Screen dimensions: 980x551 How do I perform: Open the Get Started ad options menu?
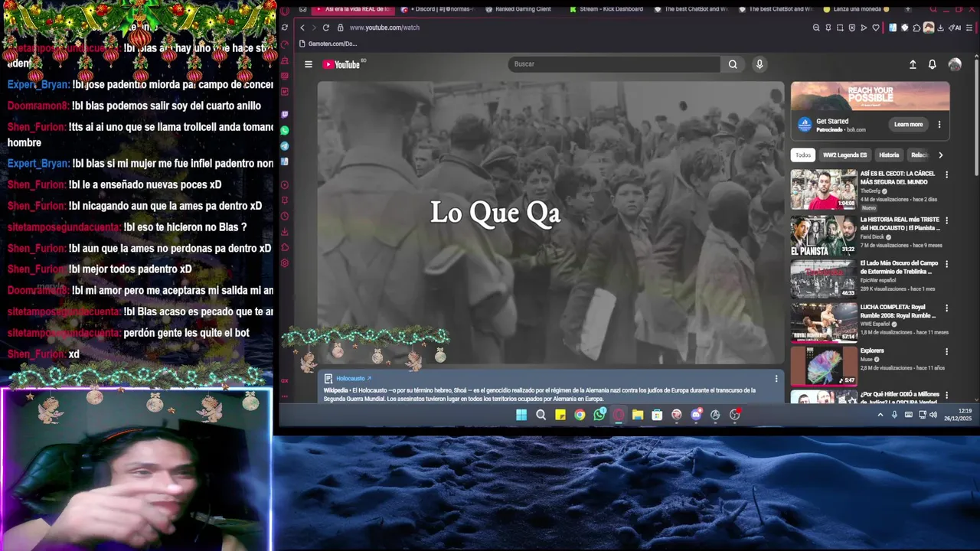[939, 125]
